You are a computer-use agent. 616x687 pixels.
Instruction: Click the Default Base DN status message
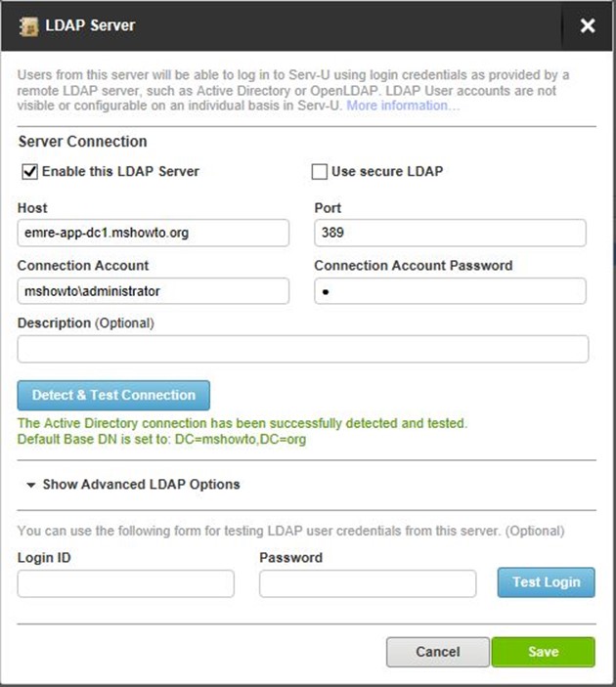tap(161, 439)
